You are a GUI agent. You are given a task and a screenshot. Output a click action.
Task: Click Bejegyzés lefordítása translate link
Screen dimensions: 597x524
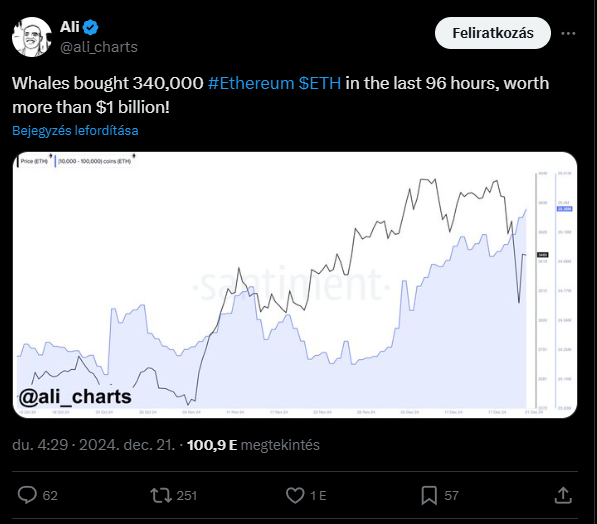[75, 131]
